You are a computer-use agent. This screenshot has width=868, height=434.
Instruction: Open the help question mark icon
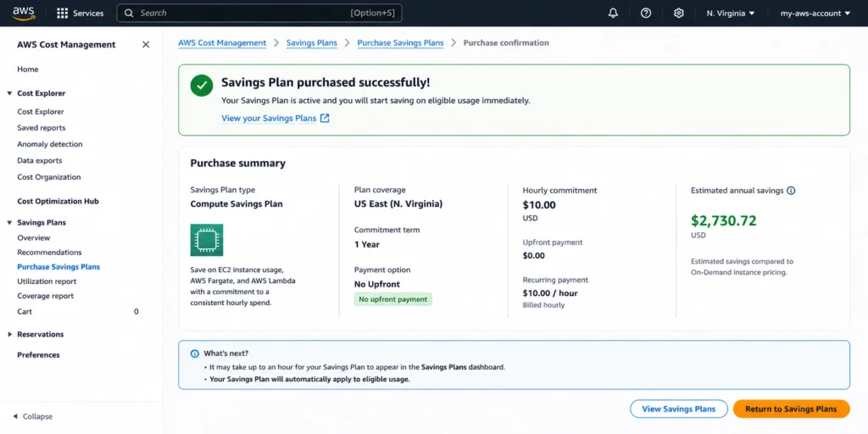[645, 14]
